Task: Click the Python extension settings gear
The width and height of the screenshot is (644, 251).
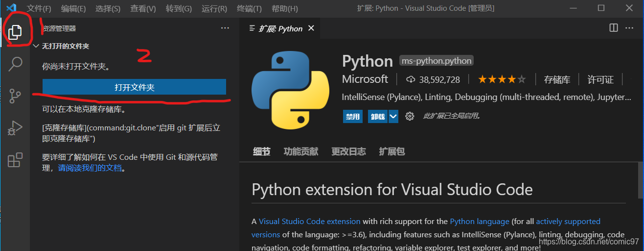Action: (x=410, y=116)
